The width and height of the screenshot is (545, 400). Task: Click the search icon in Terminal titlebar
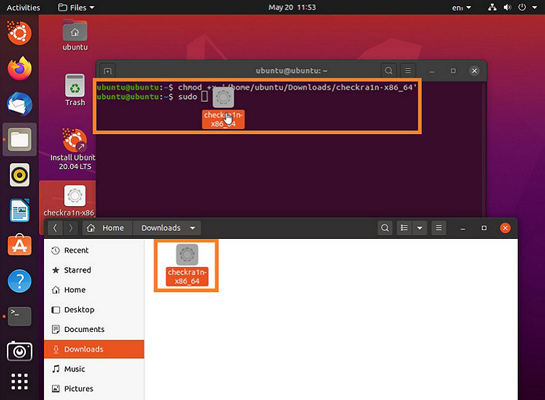(x=389, y=71)
